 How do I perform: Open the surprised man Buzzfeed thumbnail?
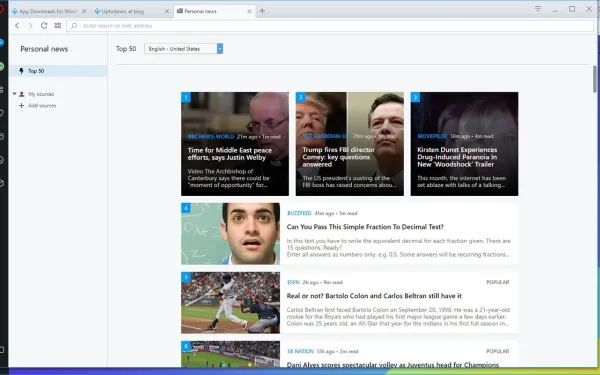coord(230,233)
